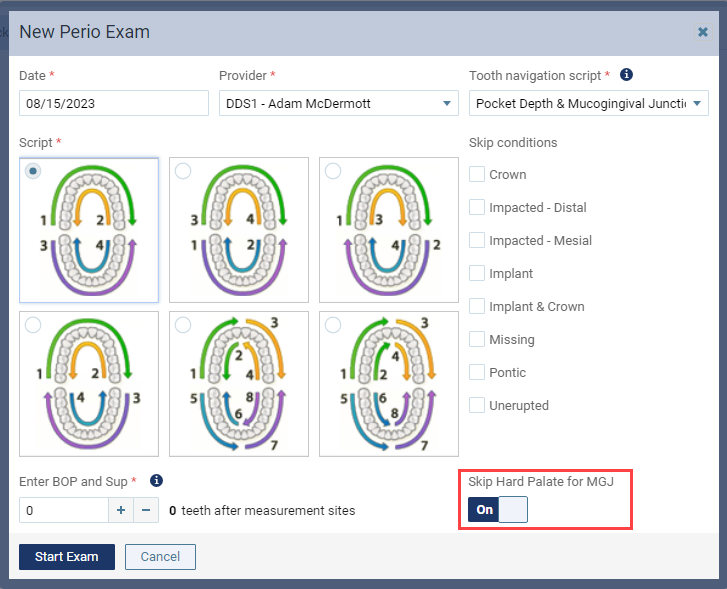
Task: Check the Unerupted skip condition
Action: click(x=477, y=405)
